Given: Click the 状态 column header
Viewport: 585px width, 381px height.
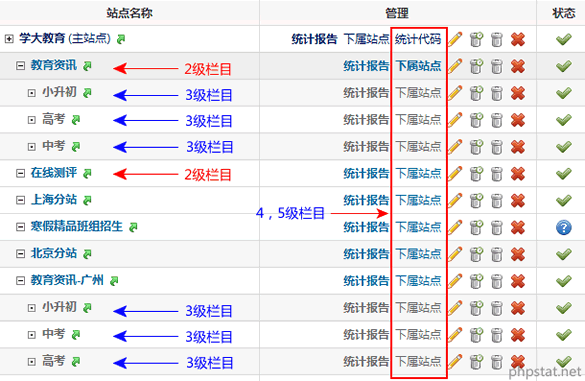Looking at the screenshot, I should coord(563,13).
